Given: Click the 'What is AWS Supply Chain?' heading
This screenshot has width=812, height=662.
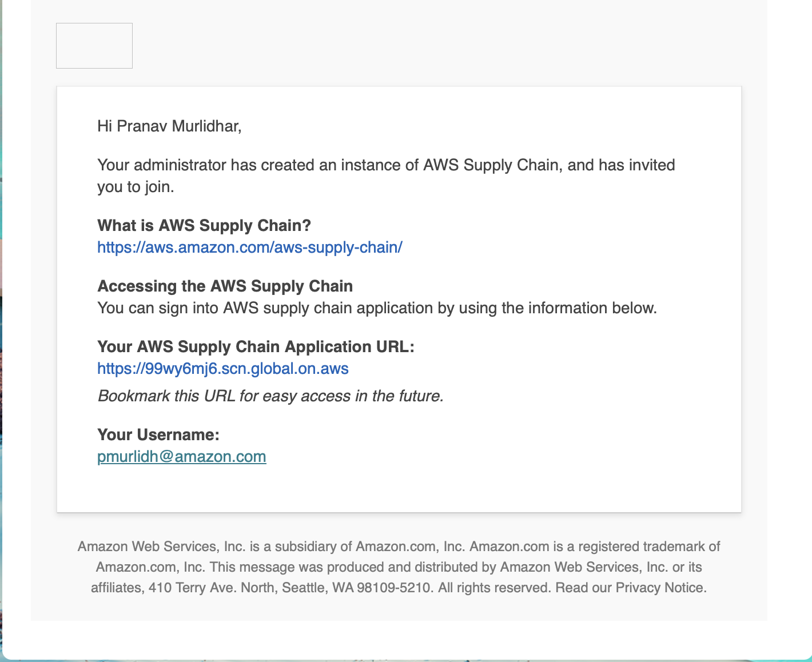Looking at the screenshot, I should point(204,226).
